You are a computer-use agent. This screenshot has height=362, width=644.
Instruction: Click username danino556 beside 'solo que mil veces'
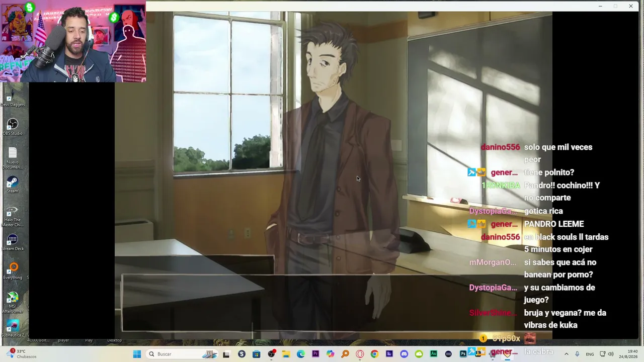pos(500,147)
